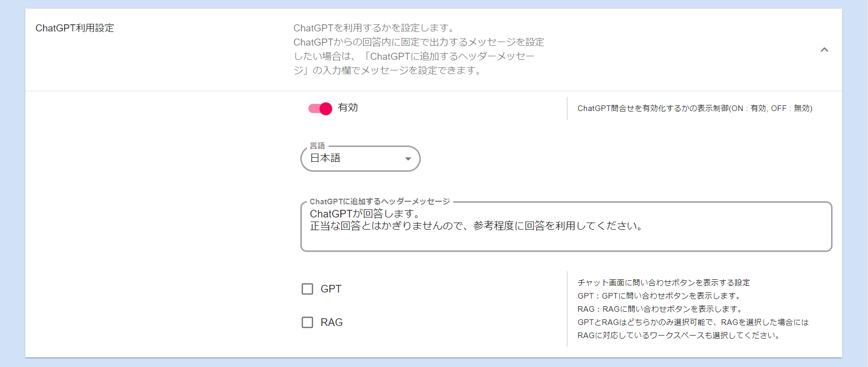This screenshot has width=868, height=367.
Task: Click the help line チャット画面に問い合わせボタンを表示する設定
Action: 663,283
